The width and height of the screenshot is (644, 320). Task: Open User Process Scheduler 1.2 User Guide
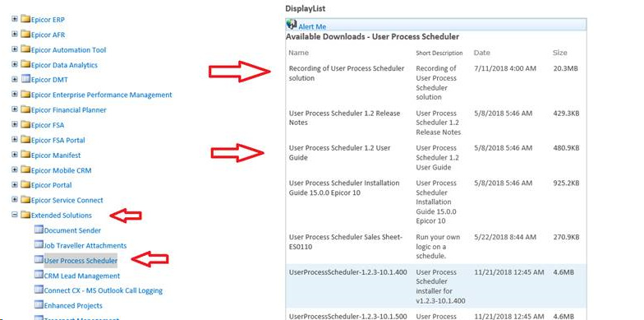[x=340, y=153]
